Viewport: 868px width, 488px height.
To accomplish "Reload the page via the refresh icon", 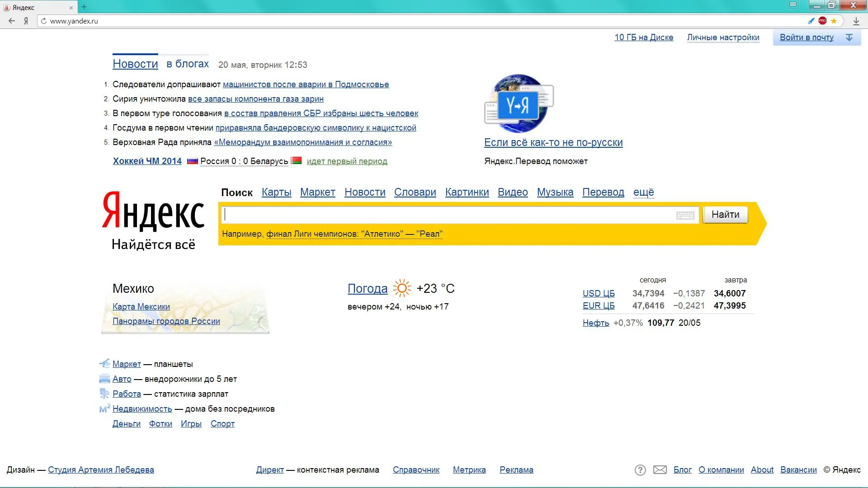I will [43, 21].
